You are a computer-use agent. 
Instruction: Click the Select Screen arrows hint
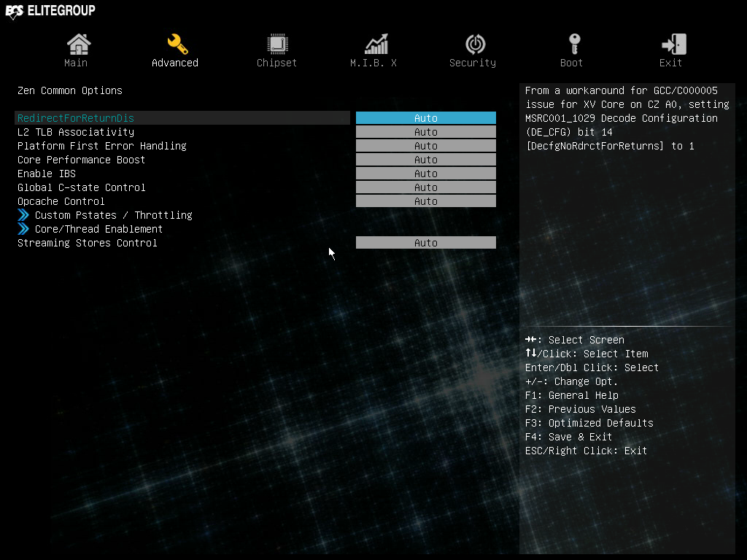575,340
